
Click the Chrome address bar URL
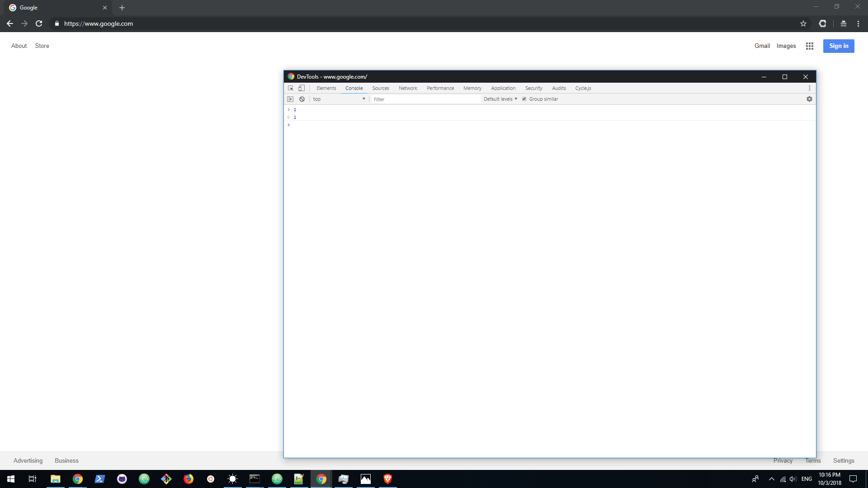point(99,23)
